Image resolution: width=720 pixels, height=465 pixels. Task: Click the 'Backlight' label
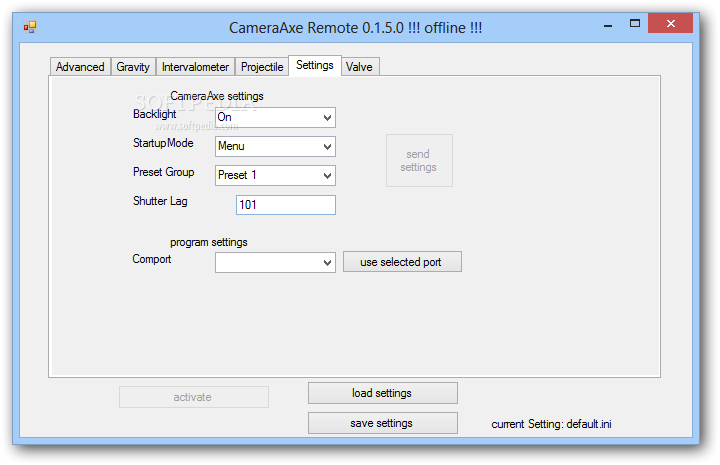(x=154, y=114)
